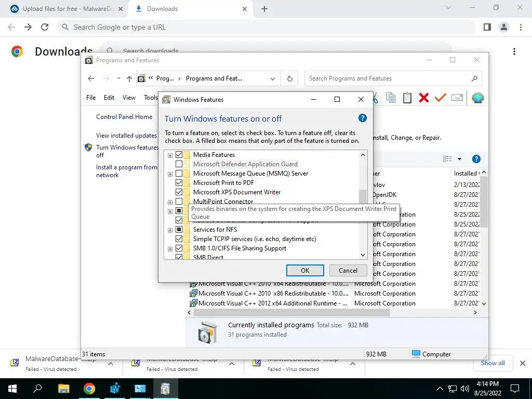Check the MultiPoint Connector checkbox
Screen dimensions: 532x399
tap(179, 202)
